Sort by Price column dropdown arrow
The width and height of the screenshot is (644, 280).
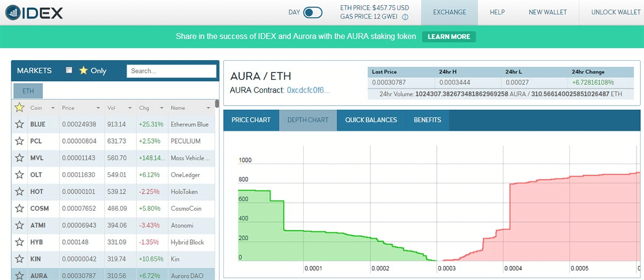[98, 108]
